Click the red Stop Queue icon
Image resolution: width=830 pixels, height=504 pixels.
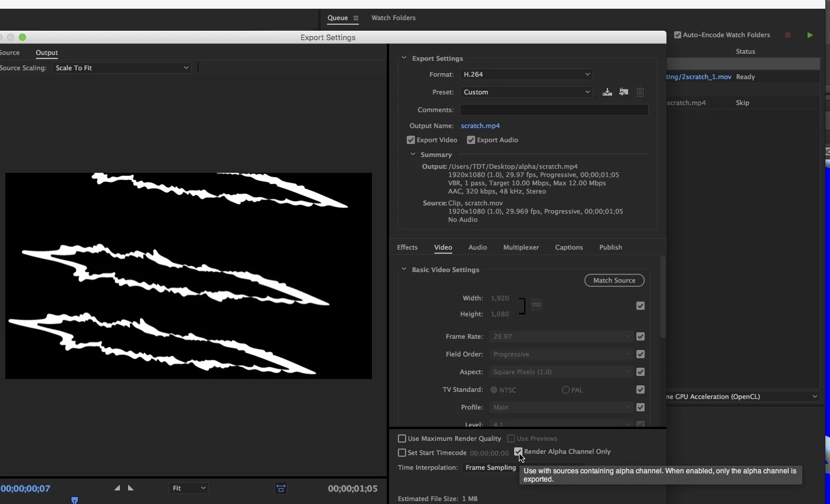[x=787, y=35]
